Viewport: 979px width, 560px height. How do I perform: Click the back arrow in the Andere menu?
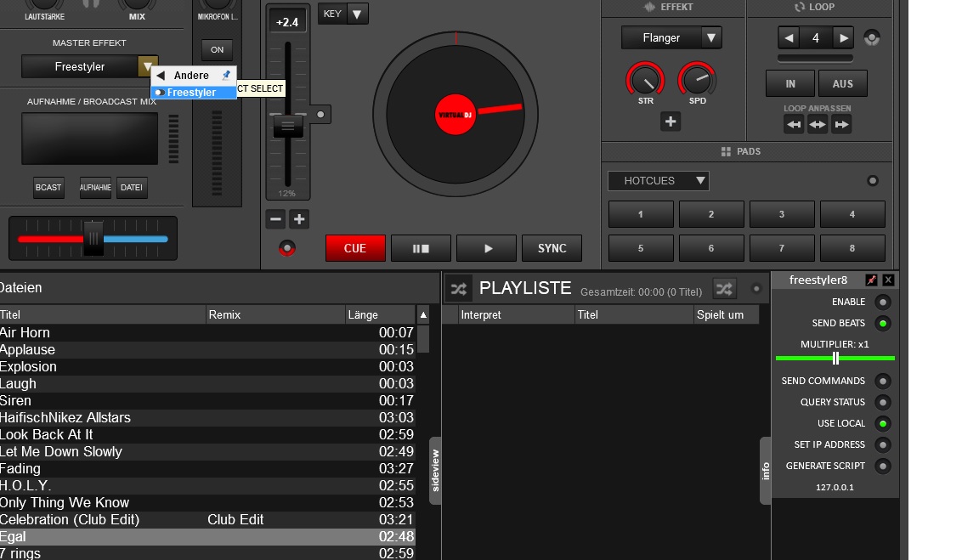(161, 76)
